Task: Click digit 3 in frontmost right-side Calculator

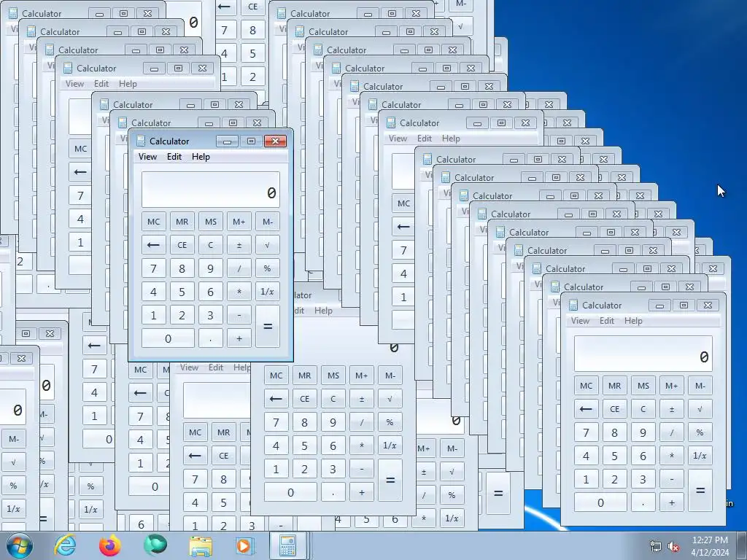Action: [x=643, y=478]
